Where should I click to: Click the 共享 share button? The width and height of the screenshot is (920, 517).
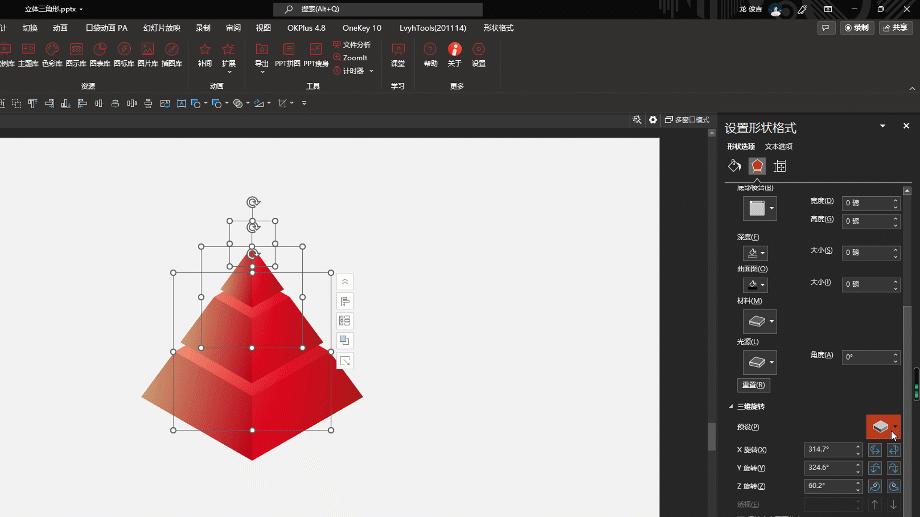click(895, 28)
